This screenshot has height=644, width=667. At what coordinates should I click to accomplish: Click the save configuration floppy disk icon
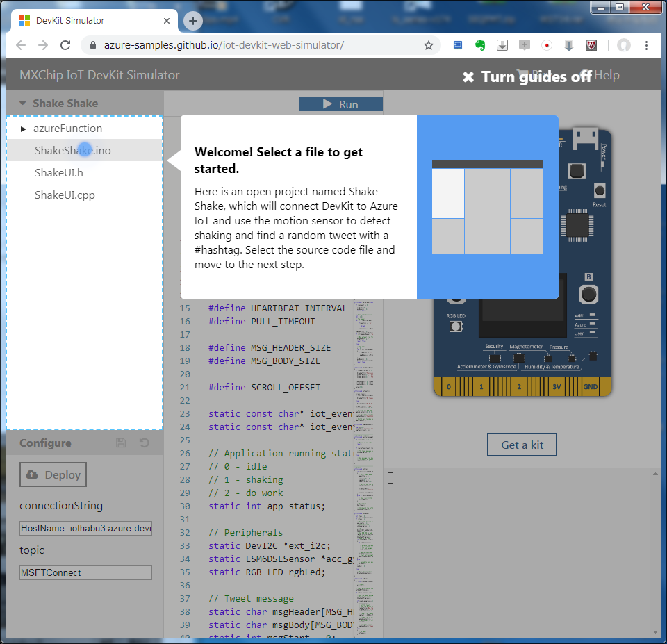121,443
